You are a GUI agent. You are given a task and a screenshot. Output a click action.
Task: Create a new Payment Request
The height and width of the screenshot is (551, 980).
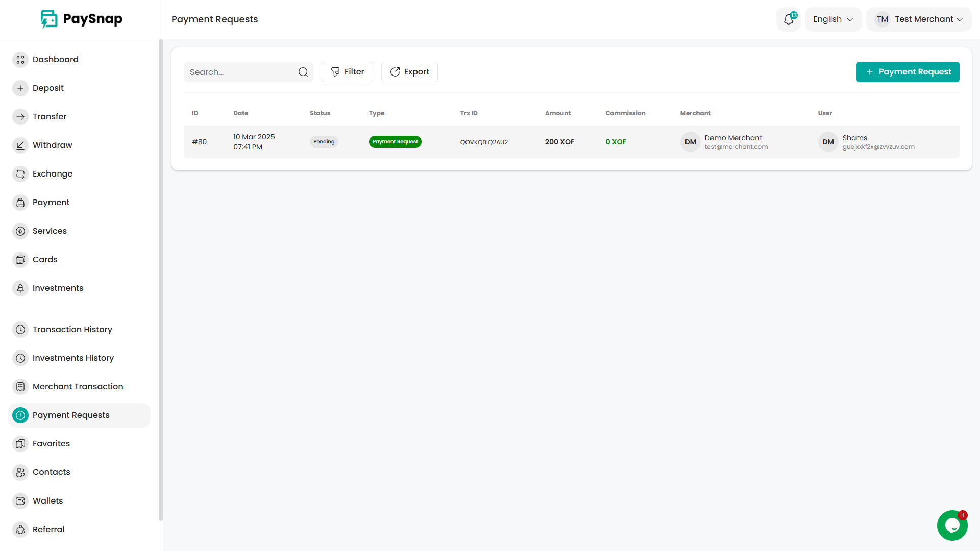908,72
